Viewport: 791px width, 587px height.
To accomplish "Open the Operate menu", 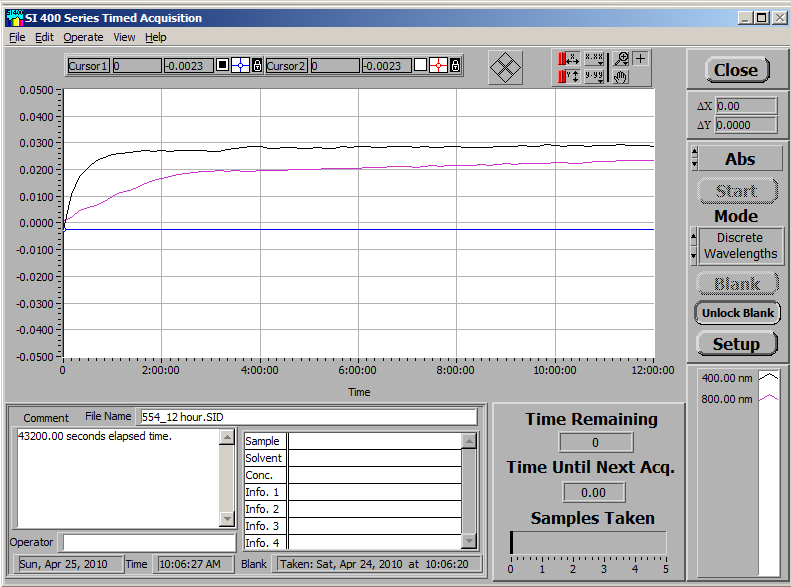I will [83, 37].
